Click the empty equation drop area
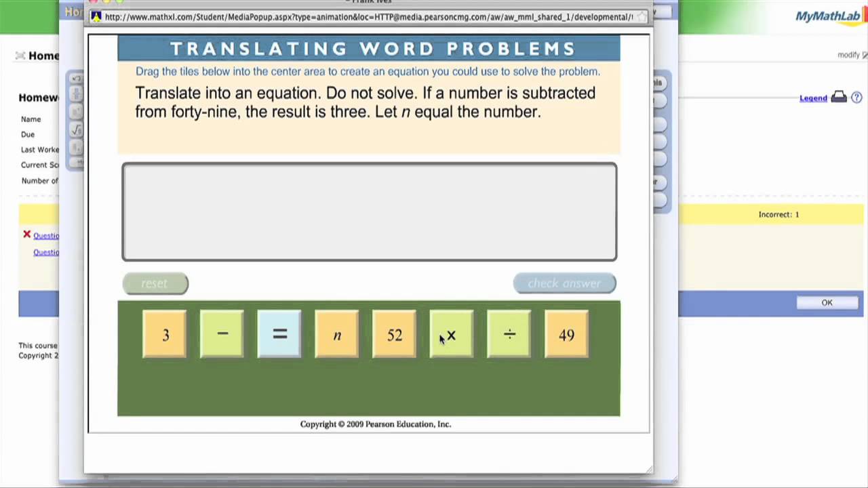The width and height of the screenshot is (868, 488). pyautogui.click(x=370, y=211)
